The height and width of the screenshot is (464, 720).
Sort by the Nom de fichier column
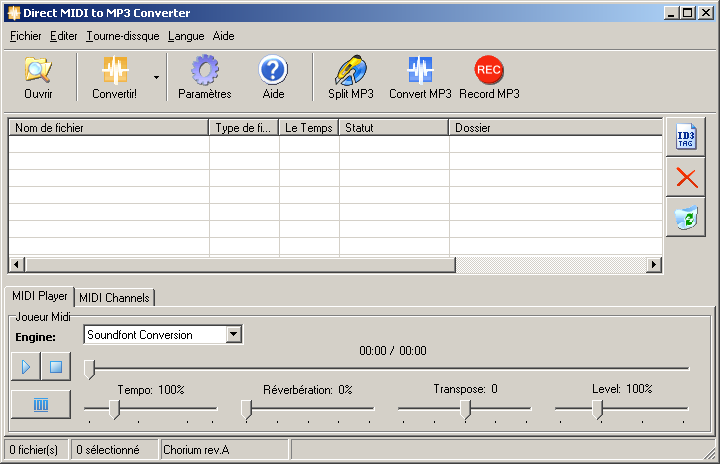click(109, 128)
